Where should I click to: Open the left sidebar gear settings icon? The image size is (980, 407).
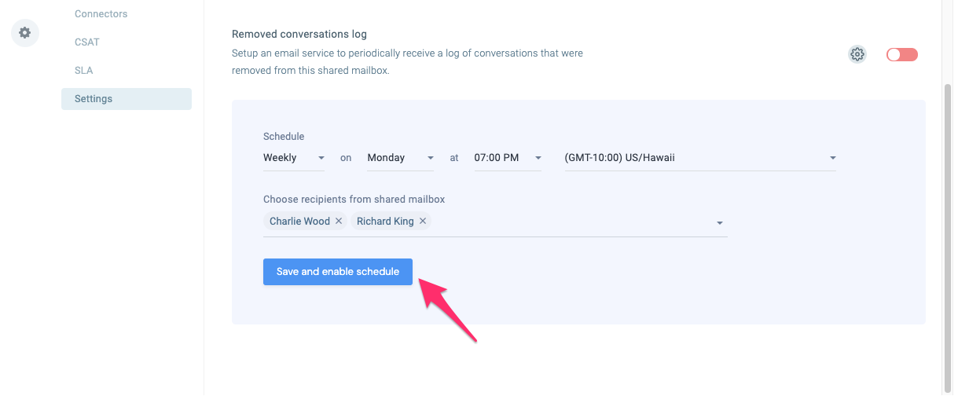(25, 33)
